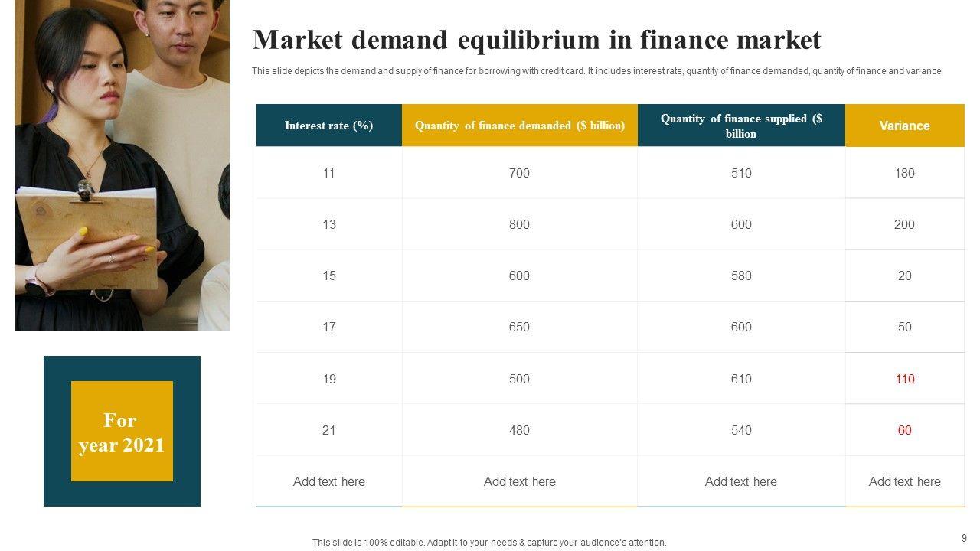Select the demanded value 700 cell
The height and width of the screenshot is (551, 980).
tap(519, 173)
